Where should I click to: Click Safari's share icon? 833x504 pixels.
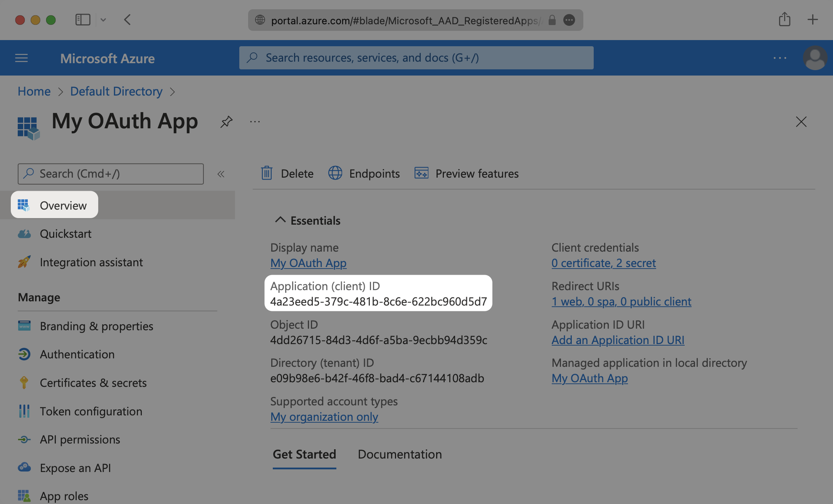[x=784, y=20]
